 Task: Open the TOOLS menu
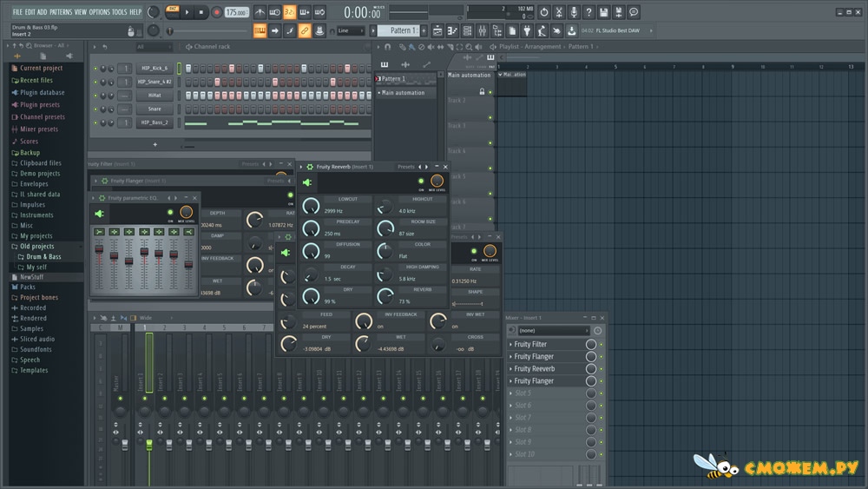tap(120, 11)
